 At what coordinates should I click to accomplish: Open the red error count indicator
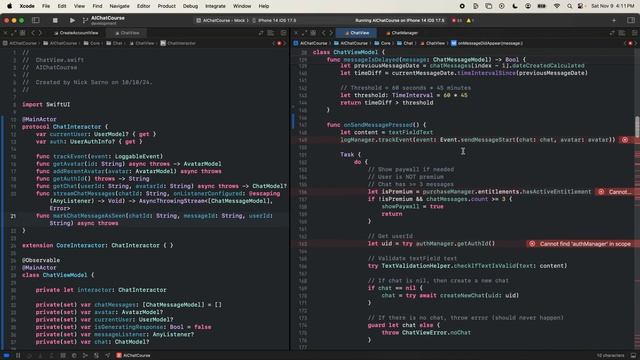coord(457,20)
